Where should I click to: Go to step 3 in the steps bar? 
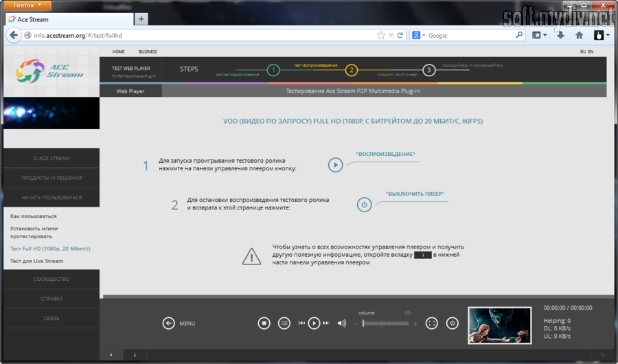coord(429,69)
